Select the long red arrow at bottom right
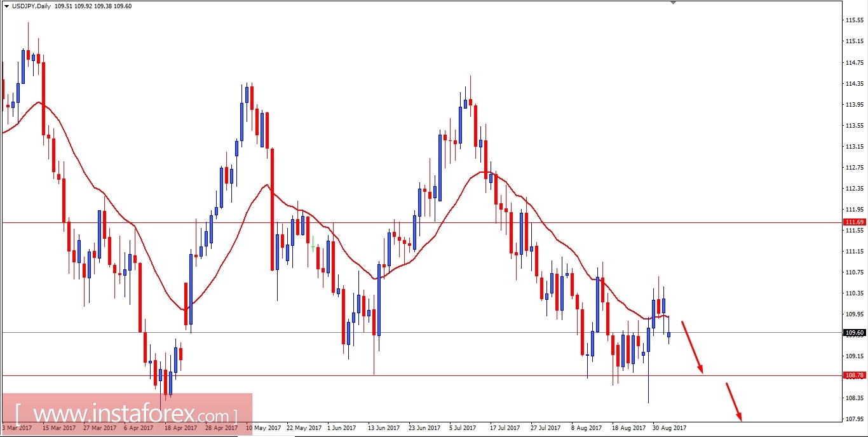The width and height of the screenshot is (868, 437). [x=734, y=400]
